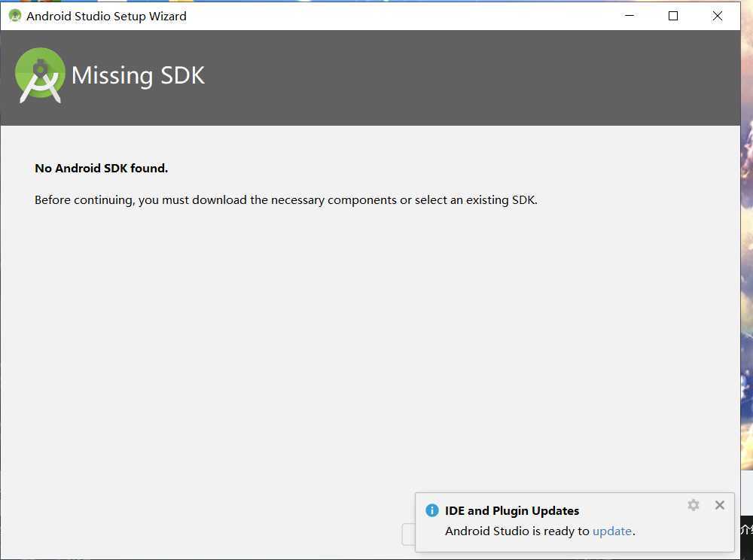Click the bold No Android SDK found message
753x560 pixels.
[x=102, y=169]
